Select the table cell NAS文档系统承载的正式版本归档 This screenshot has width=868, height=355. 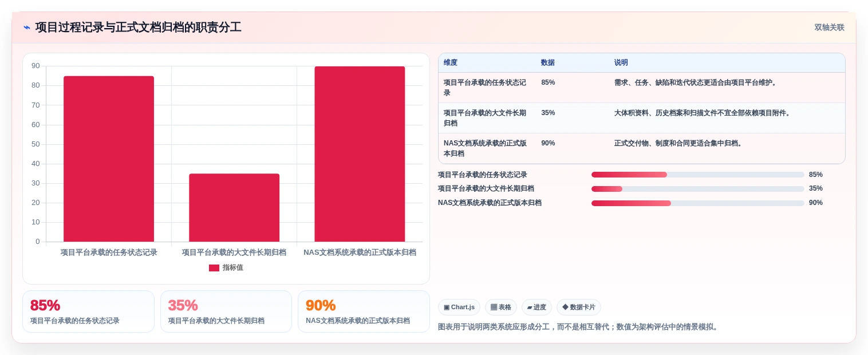point(486,148)
